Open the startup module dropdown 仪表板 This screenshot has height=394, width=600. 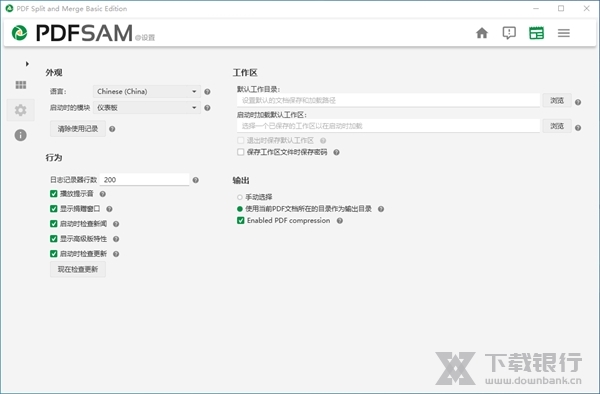pos(147,108)
